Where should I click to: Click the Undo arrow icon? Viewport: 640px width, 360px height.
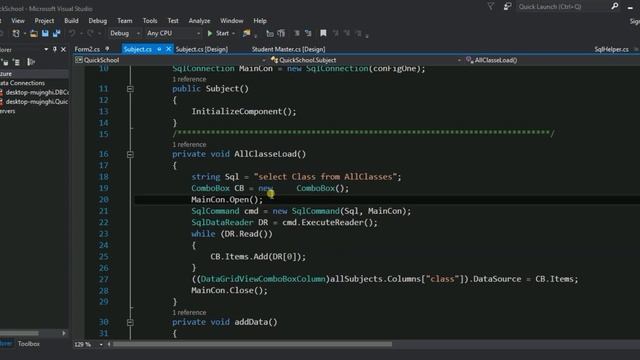(72, 33)
